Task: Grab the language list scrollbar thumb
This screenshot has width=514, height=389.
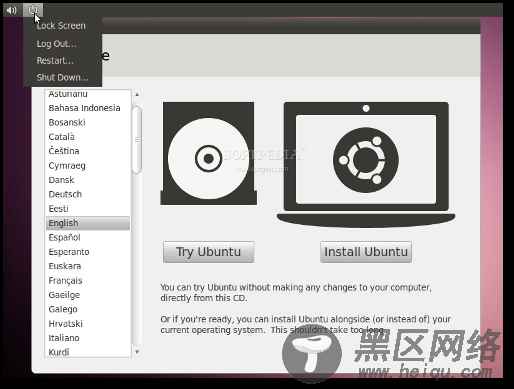Action: pos(137,139)
